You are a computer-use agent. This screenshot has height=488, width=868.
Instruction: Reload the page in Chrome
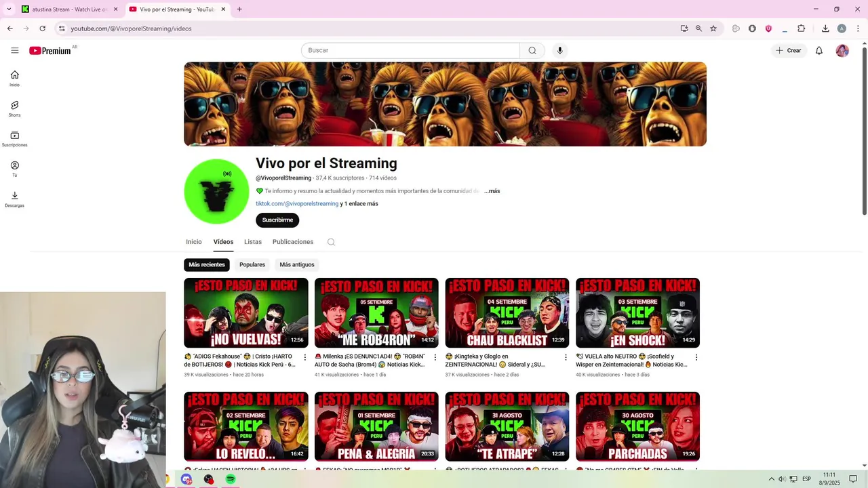[42, 28]
